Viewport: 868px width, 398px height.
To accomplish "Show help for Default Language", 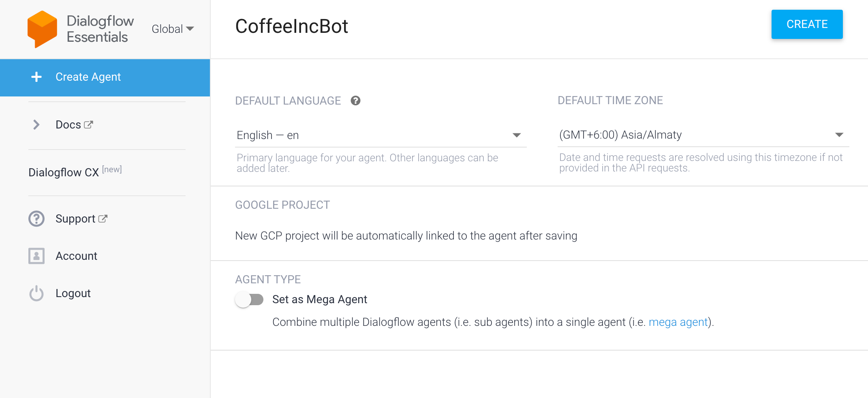I will coord(356,101).
